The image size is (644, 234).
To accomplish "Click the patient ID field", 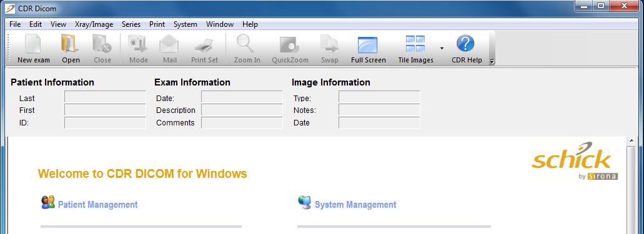I will 105,123.
